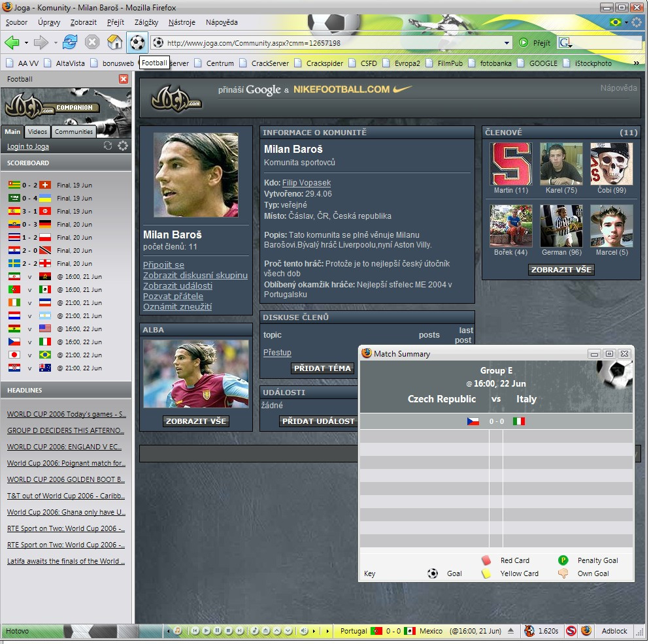Screen dimensions: 649x644
Task: Open the Soubor menu
Action: click(x=16, y=22)
